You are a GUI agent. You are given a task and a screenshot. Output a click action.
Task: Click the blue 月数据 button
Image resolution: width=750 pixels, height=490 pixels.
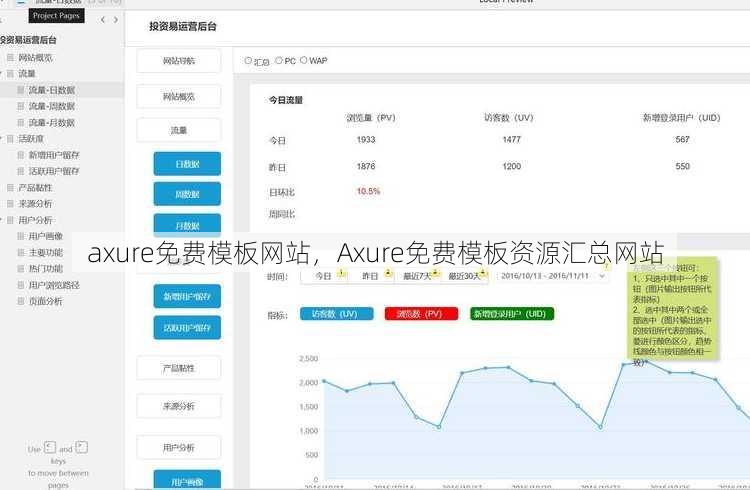187,224
